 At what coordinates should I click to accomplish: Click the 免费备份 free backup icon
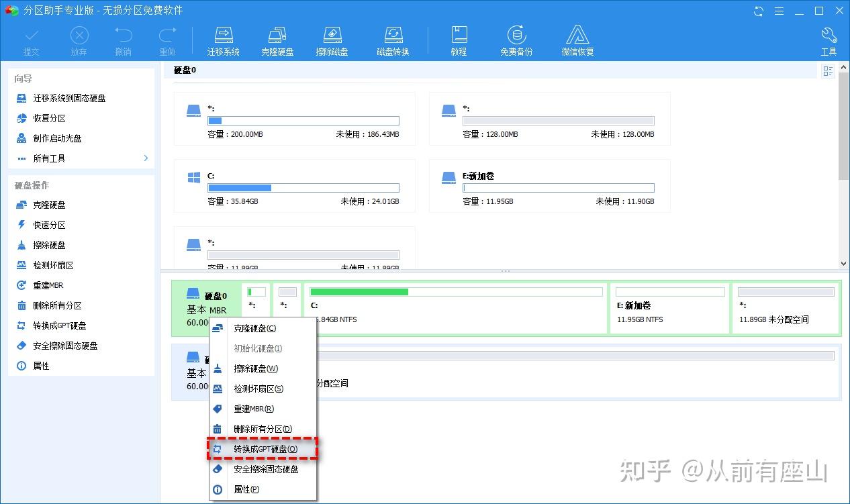pos(516,39)
